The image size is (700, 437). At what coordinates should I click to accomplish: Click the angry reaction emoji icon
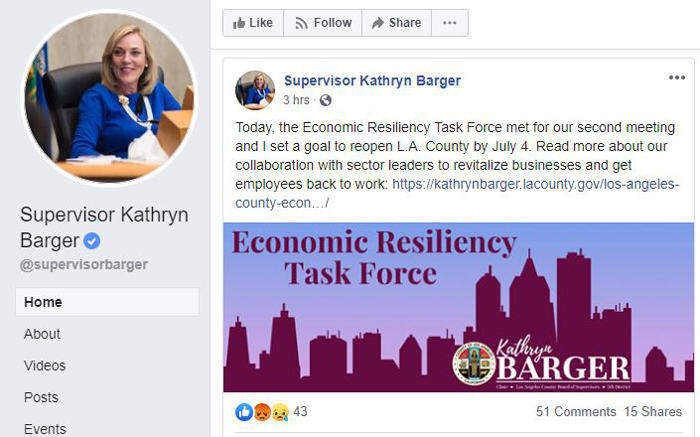pos(262,412)
